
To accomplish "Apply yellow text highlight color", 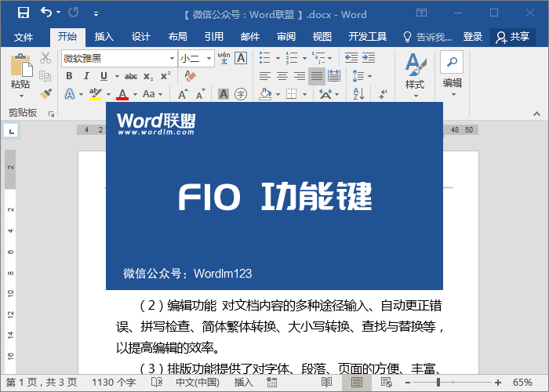I will (x=95, y=94).
